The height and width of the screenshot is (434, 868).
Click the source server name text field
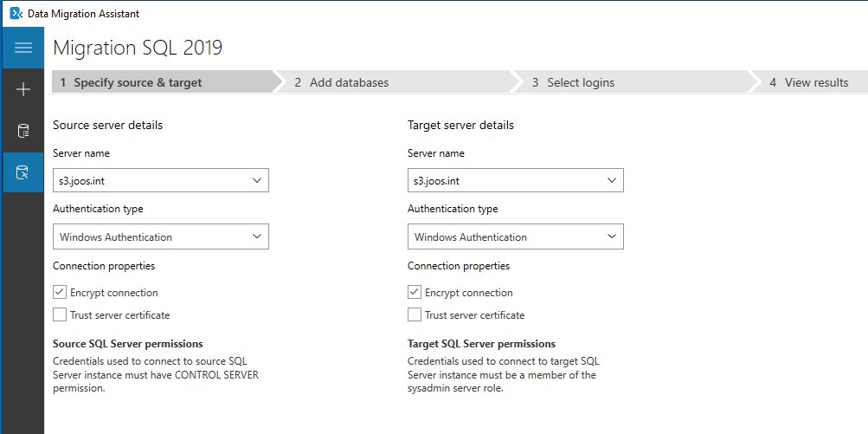147,180
